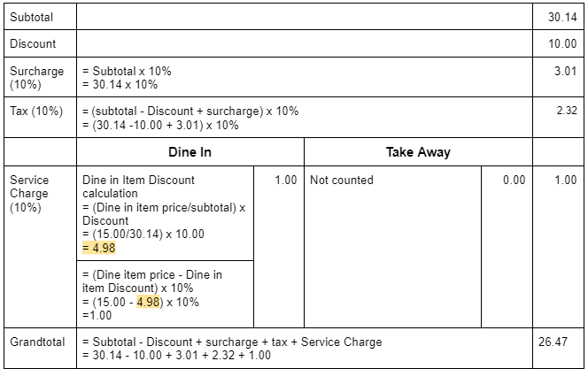The height and width of the screenshot is (369, 588).
Task: Click the Not counted cell
Action: 342,180
